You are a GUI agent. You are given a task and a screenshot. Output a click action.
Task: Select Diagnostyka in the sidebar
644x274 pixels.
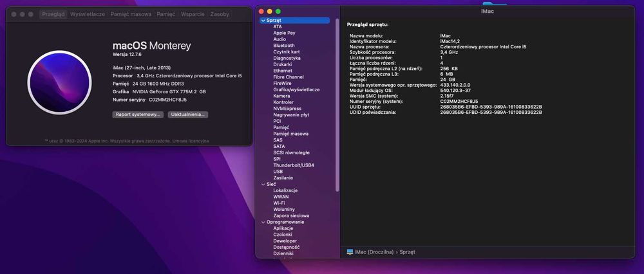click(287, 59)
